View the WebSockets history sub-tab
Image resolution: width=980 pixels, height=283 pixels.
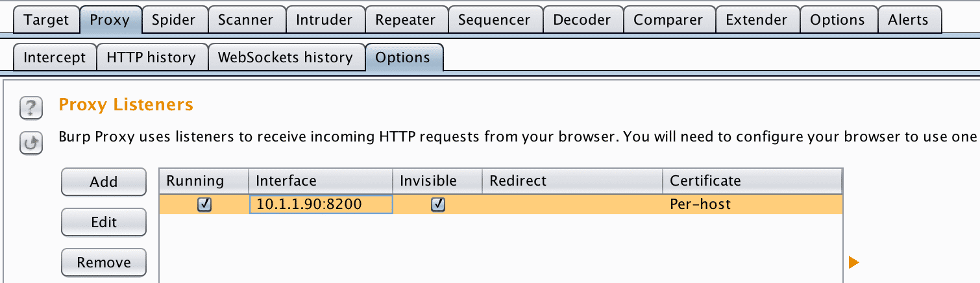tap(286, 57)
